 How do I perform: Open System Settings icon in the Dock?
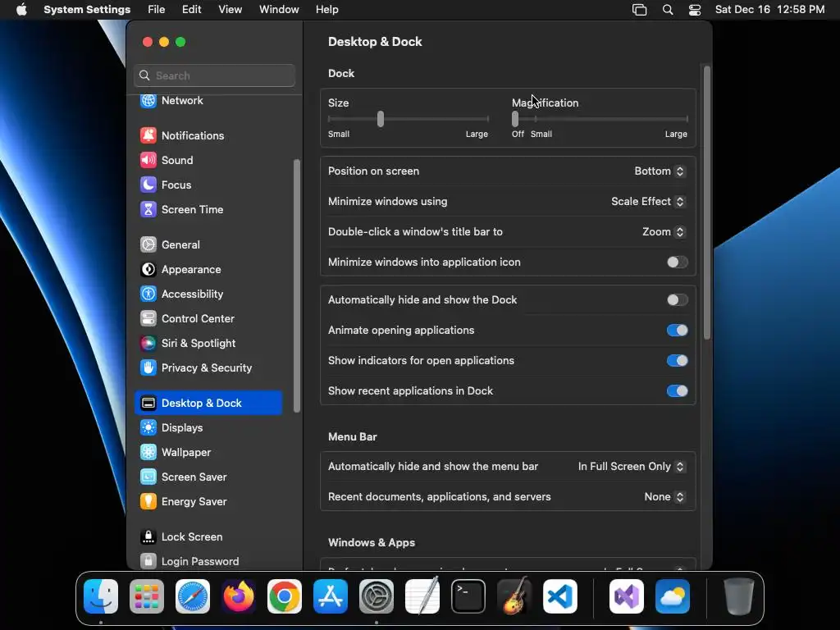tap(377, 596)
